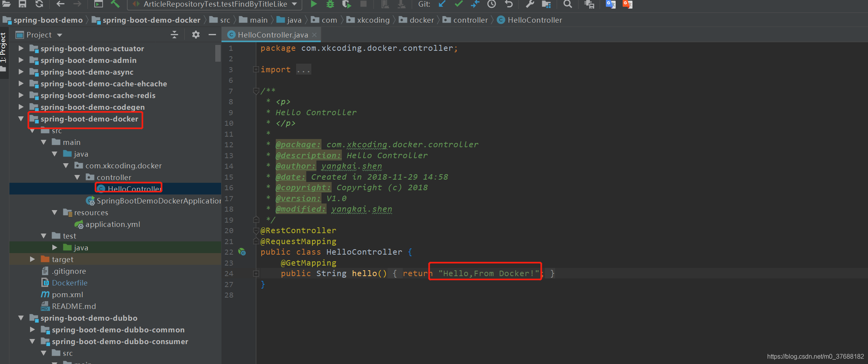Start debugging with the bug icon

pos(330,4)
